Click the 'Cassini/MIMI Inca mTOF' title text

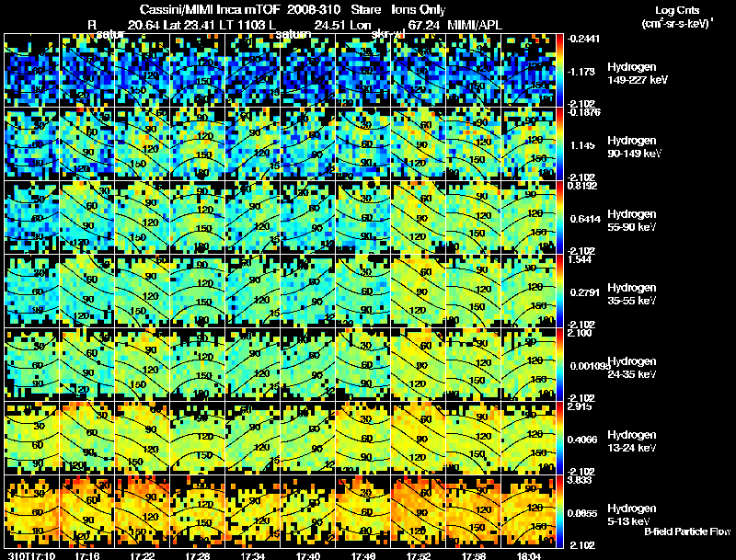tap(210, 10)
